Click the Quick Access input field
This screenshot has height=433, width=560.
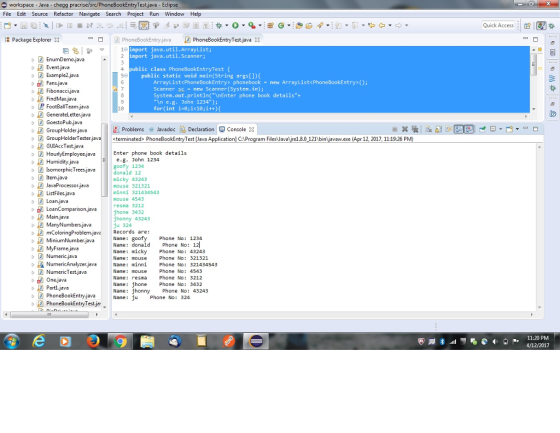point(498,25)
